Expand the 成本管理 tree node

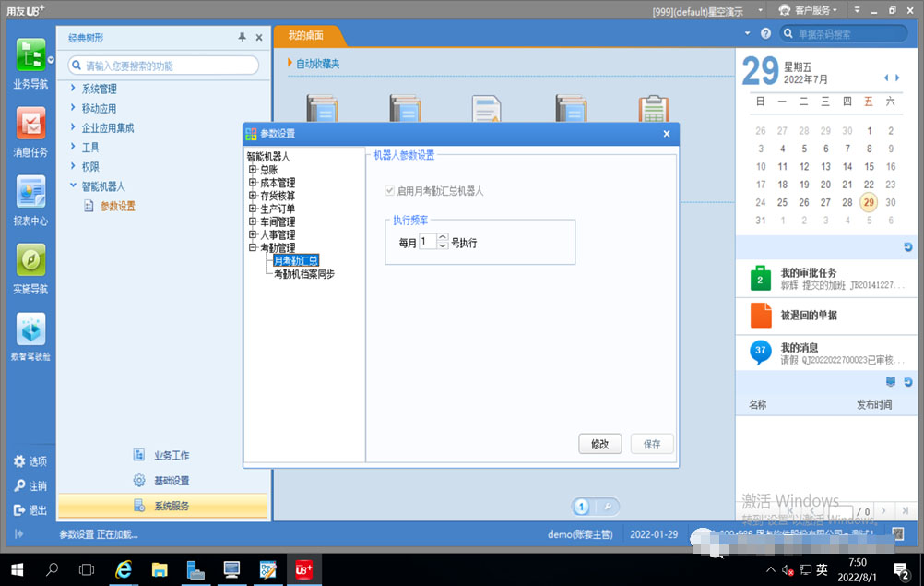(x=253, y=182)
